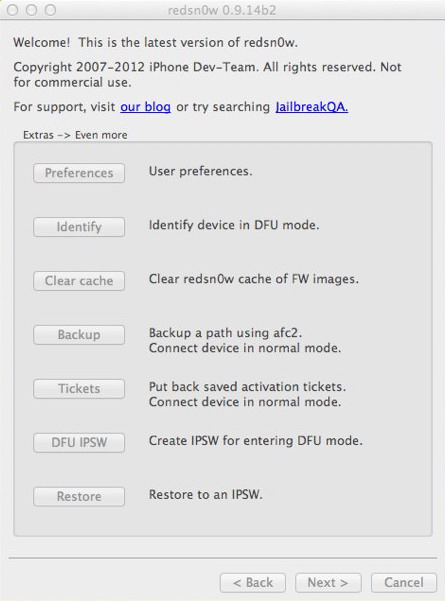This screenshot has height=601, width=445.
Task: Proceed using the Next button
Action: 328,583
